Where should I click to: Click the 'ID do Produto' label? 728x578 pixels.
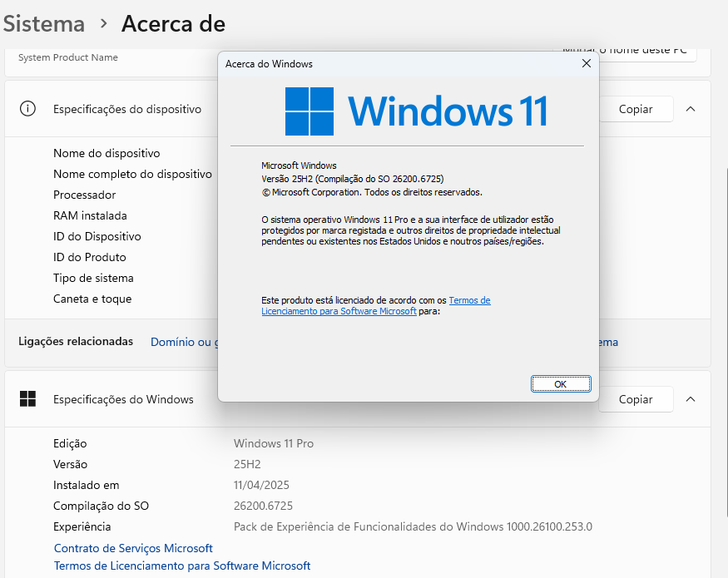90,257
